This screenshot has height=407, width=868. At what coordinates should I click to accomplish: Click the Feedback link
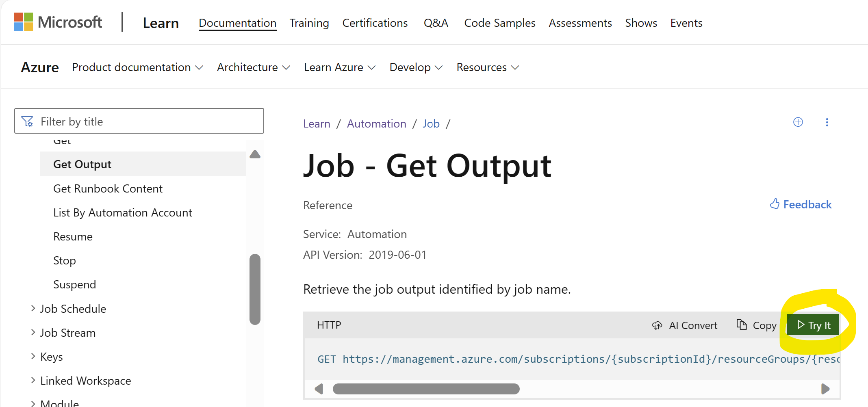coord(807,204)
